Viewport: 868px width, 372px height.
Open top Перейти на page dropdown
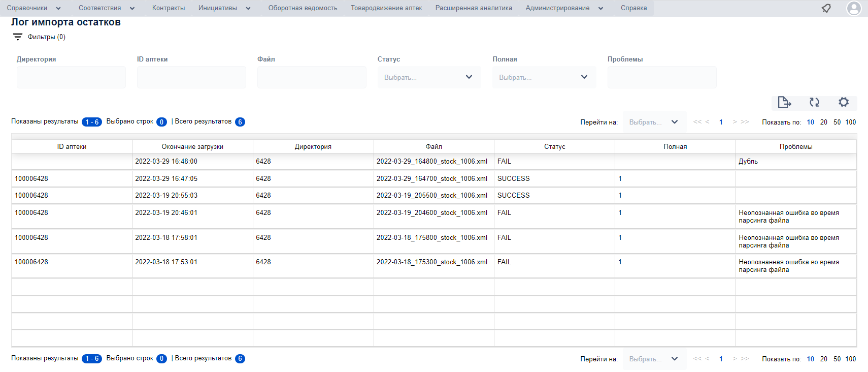654,122
